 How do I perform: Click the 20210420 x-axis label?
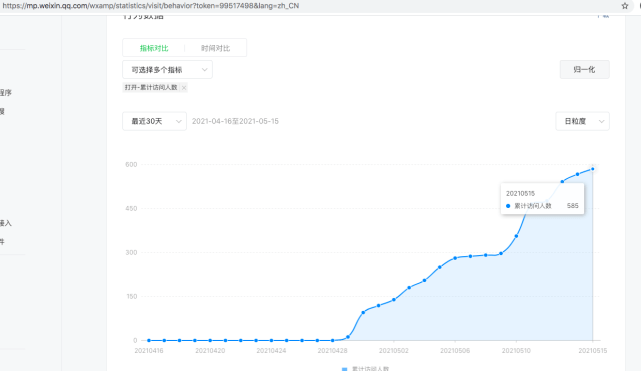[x=210, y=351]
